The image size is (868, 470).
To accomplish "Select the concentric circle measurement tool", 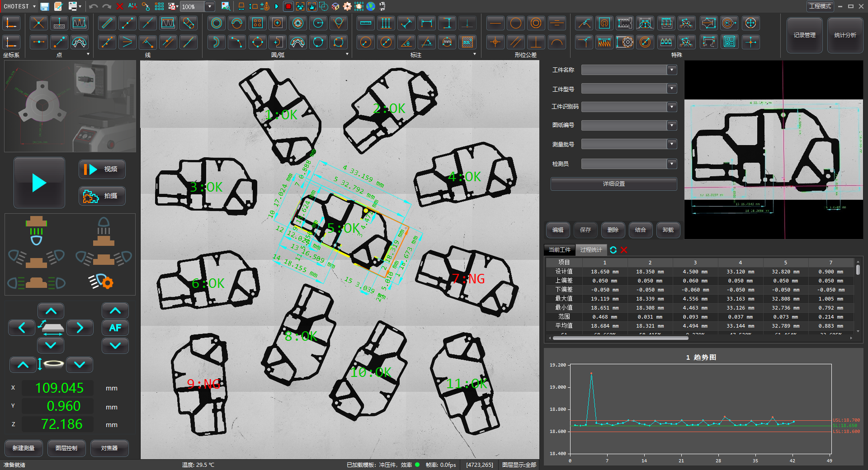I will pyautogui.click(x=217, y=23).
